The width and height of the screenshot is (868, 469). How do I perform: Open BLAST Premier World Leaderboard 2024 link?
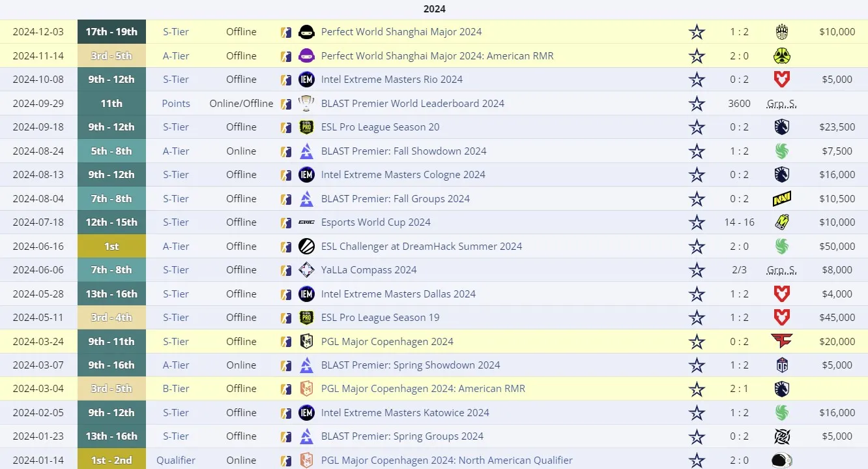412,103
